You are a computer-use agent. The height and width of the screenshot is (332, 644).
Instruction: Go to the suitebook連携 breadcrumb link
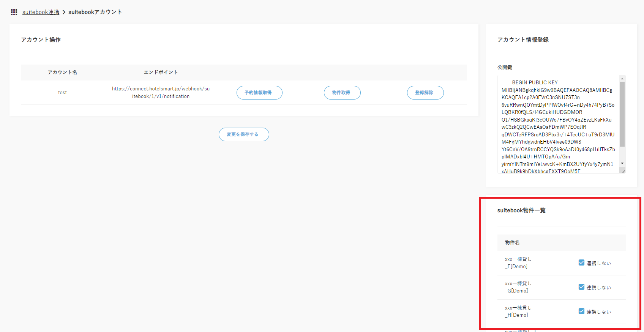click(41, 12)
